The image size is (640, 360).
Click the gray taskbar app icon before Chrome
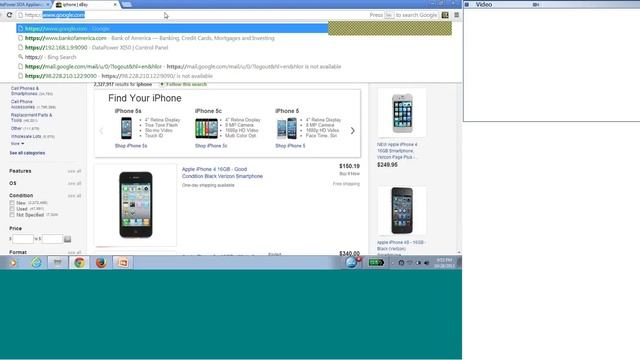click(58, 262)
